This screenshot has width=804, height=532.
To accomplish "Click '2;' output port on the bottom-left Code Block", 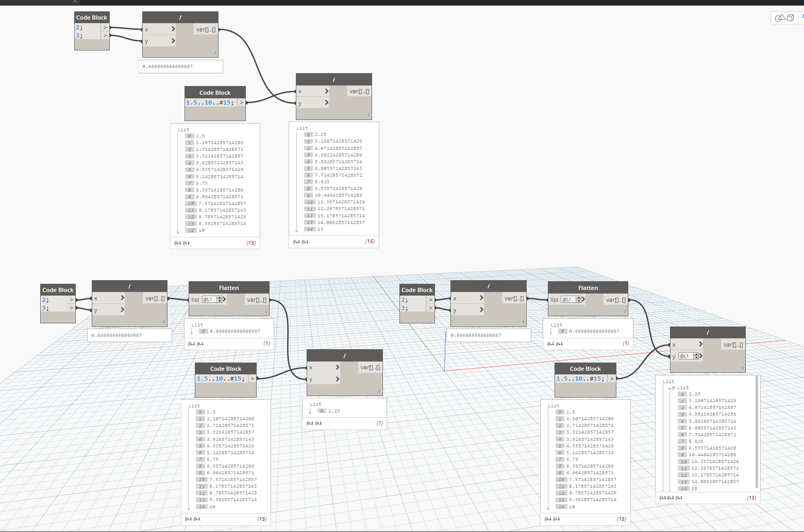I will coord(72,300).
